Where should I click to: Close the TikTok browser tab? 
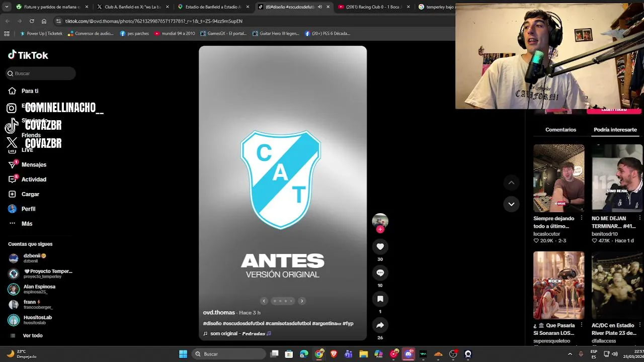point(328,7)
